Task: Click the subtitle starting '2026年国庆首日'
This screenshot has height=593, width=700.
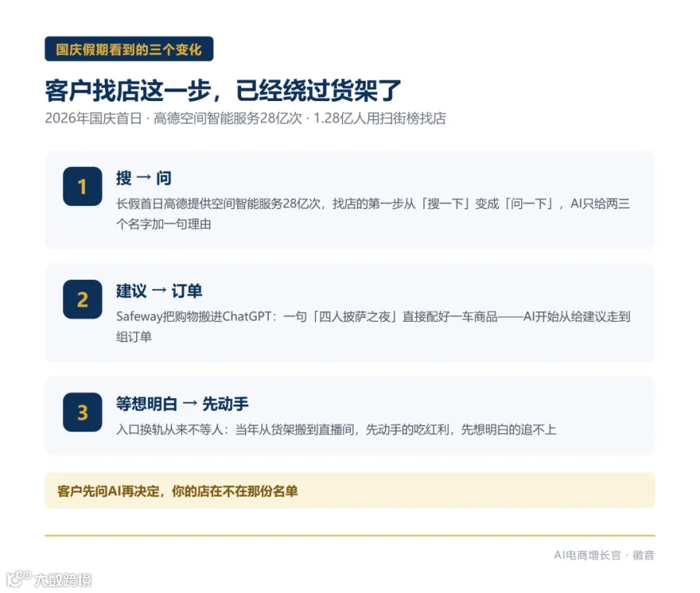Action: (x=246, y=118)
